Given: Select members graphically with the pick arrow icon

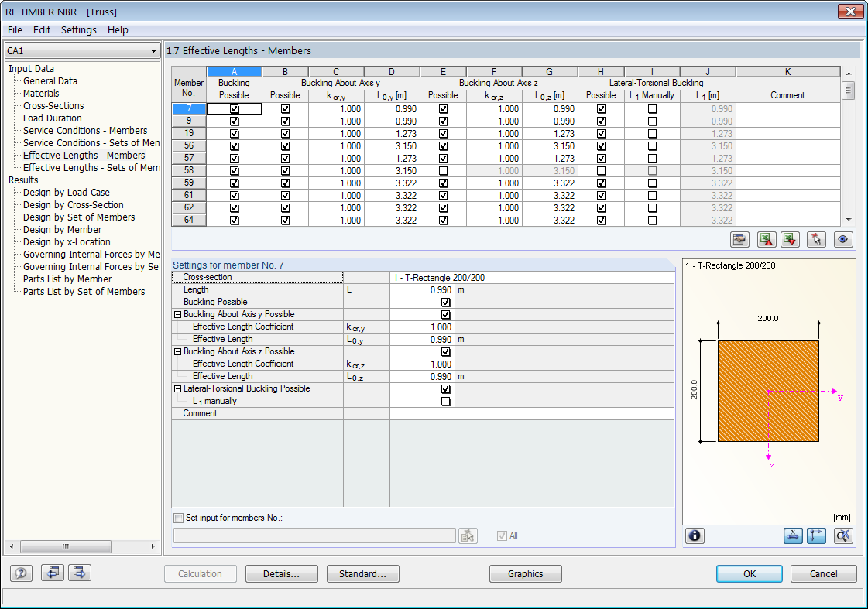Looking at the screenshot, I should pyautogui.click(x=816, y=239).
